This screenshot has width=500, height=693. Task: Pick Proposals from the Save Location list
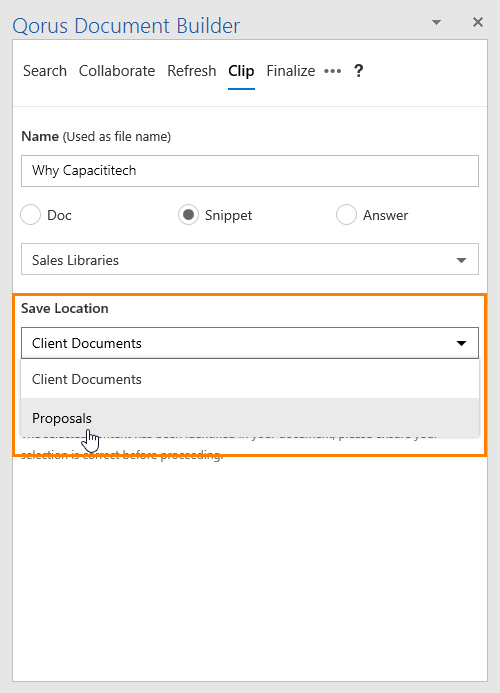tap(250, 418)
